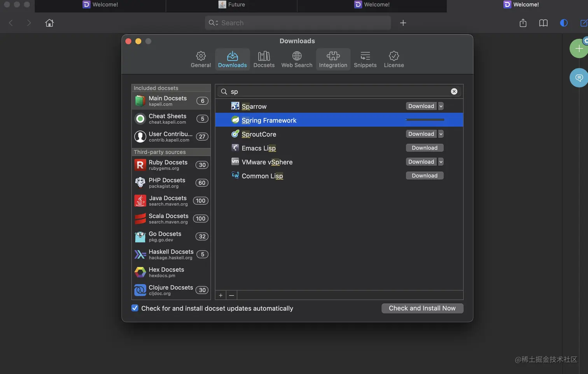The height and width of the screenshot is (374, 588).
Task: Go to home page in Dash window
Action: point(49,23)
